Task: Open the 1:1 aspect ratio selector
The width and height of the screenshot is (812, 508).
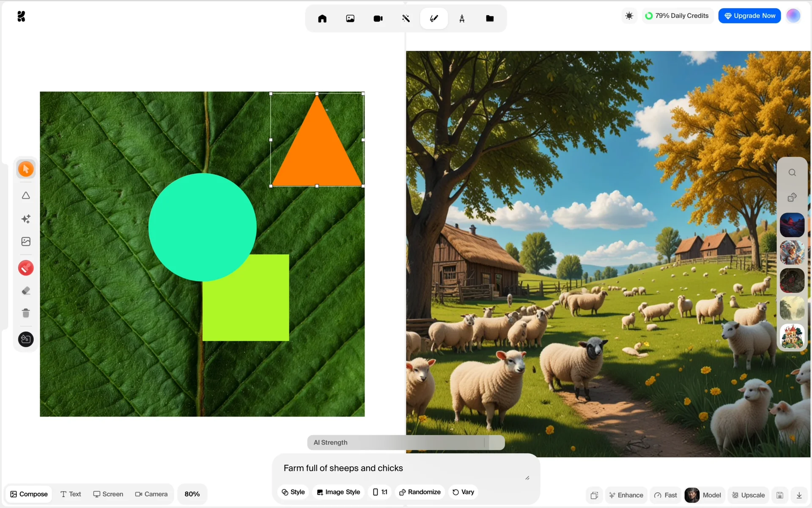Action: [x=380, y=492]
